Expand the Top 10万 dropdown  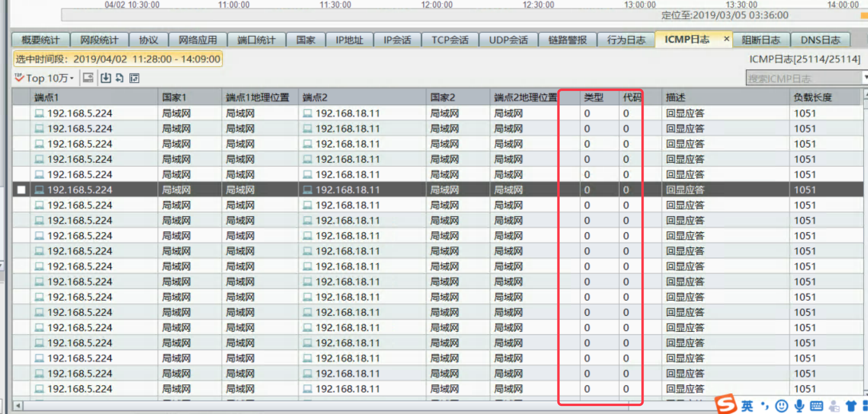coord(72,78)
